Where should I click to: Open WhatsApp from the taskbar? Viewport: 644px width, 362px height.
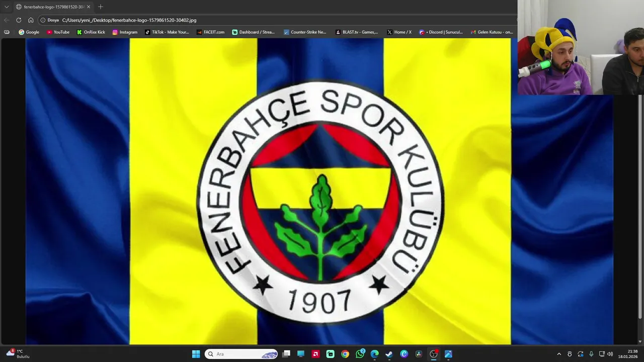click(360, 354)
